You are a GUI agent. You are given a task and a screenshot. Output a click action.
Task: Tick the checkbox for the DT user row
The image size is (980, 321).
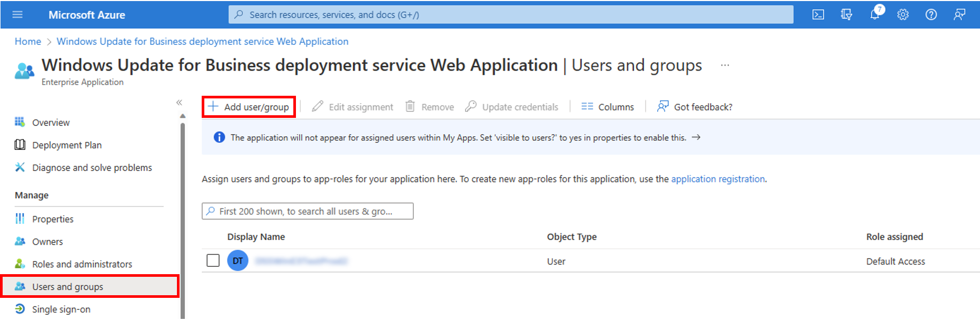pos(213,260)
